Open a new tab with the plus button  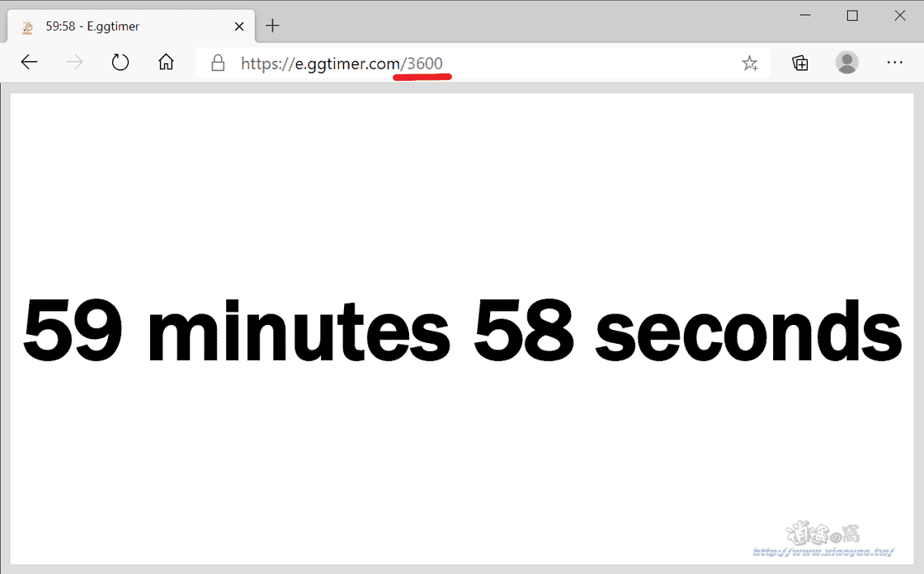tap(272, 26)
